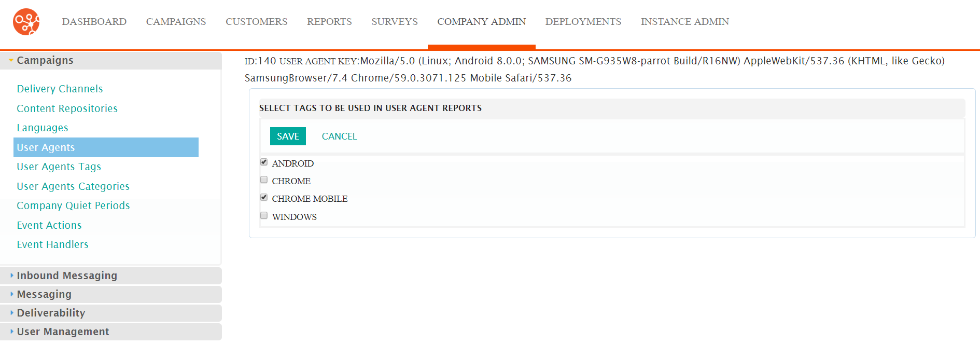This screenshot has height=344, width=980.
Task: Select the highlighted User Agents item
Action: pos(106,147)
